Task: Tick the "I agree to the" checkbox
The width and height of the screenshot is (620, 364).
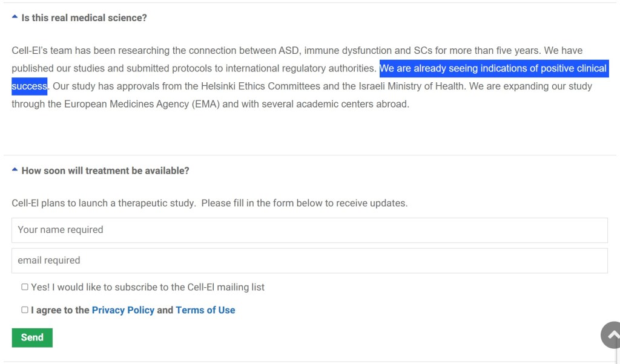Action: click(x=25, y=310)
